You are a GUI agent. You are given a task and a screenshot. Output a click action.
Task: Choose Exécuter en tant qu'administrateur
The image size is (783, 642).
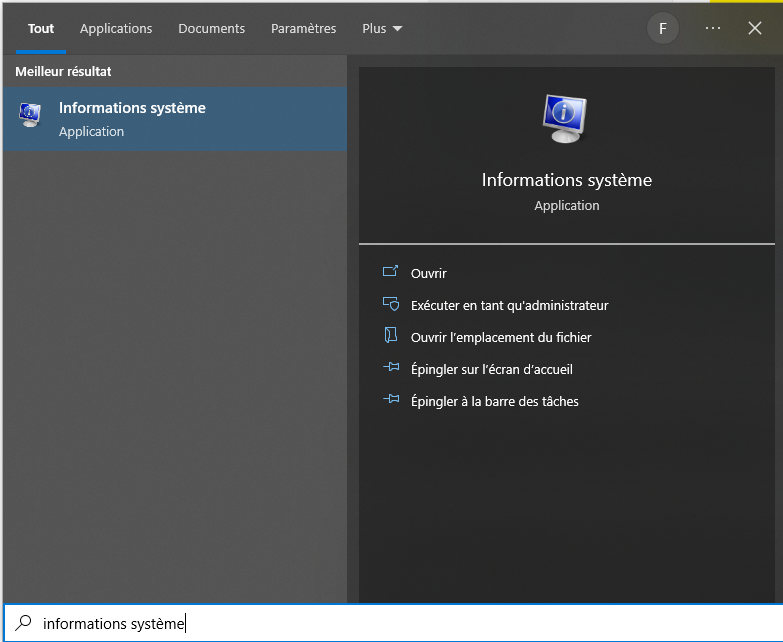click(x=509, y=305)
